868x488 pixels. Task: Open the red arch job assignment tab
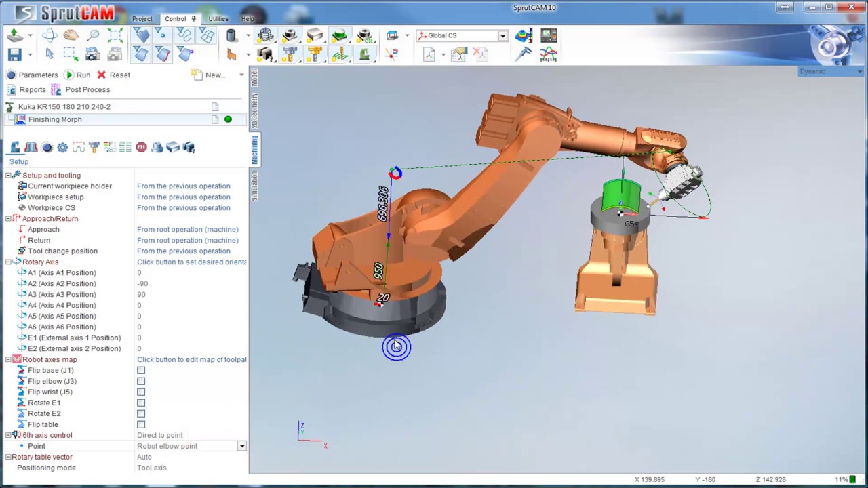coord(31,147)
